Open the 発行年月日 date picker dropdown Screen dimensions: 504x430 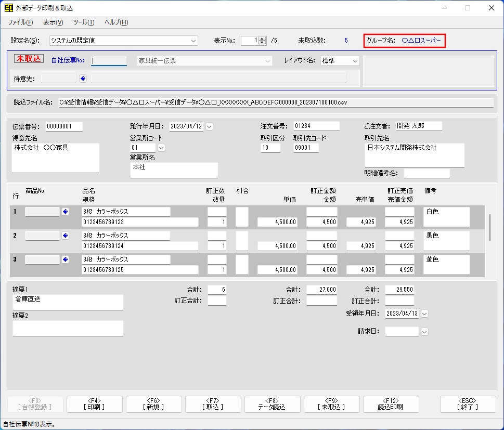click(x=209, y=127)
